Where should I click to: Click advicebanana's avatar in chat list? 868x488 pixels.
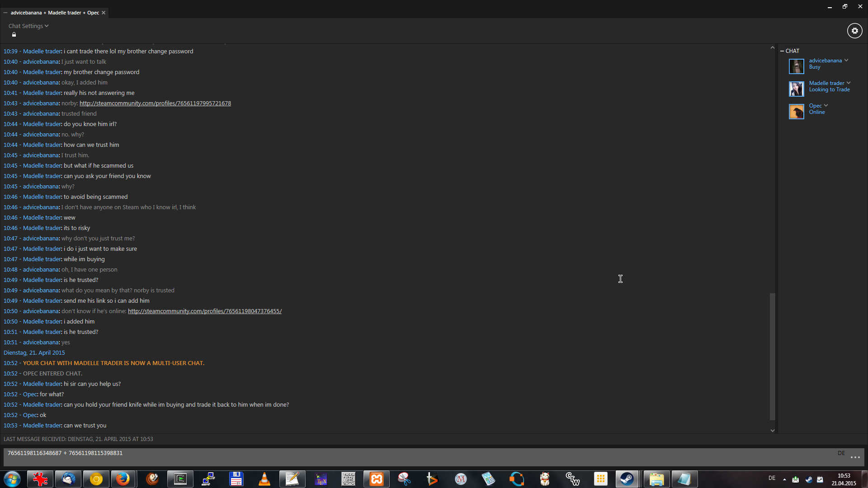[796, 66]
